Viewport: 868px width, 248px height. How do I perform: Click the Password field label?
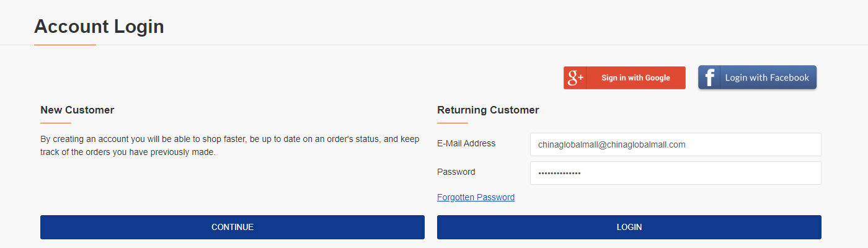pyautogui.click(x=456, y=172)
